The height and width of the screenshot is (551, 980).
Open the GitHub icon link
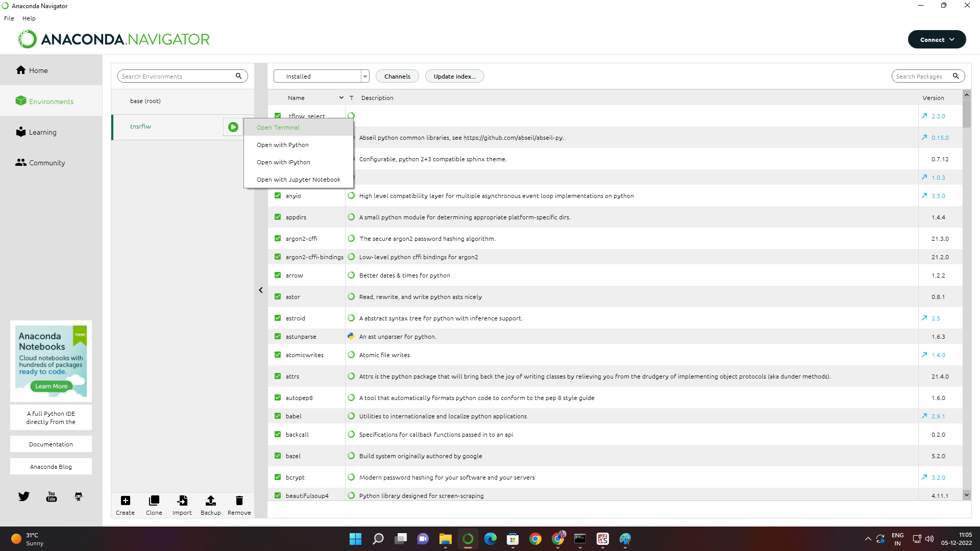[79, 496]
